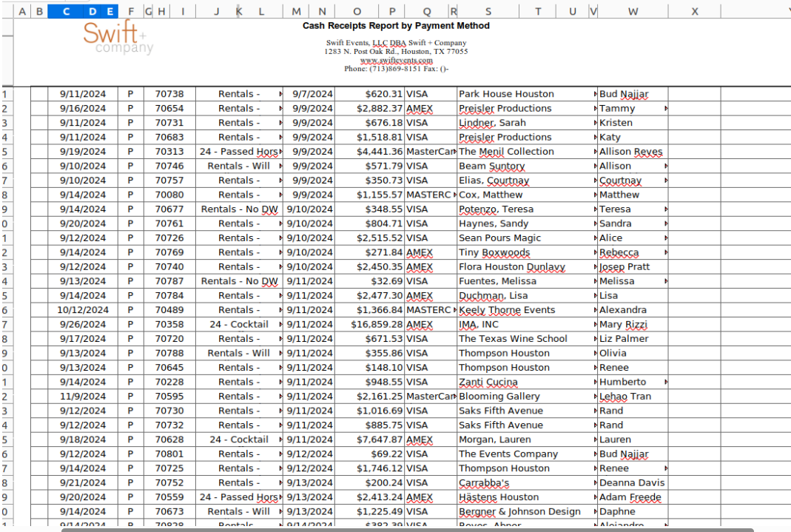Screen dimensions: 791x532
Task: Select amount cell $32.69
Action: (370, 281)
